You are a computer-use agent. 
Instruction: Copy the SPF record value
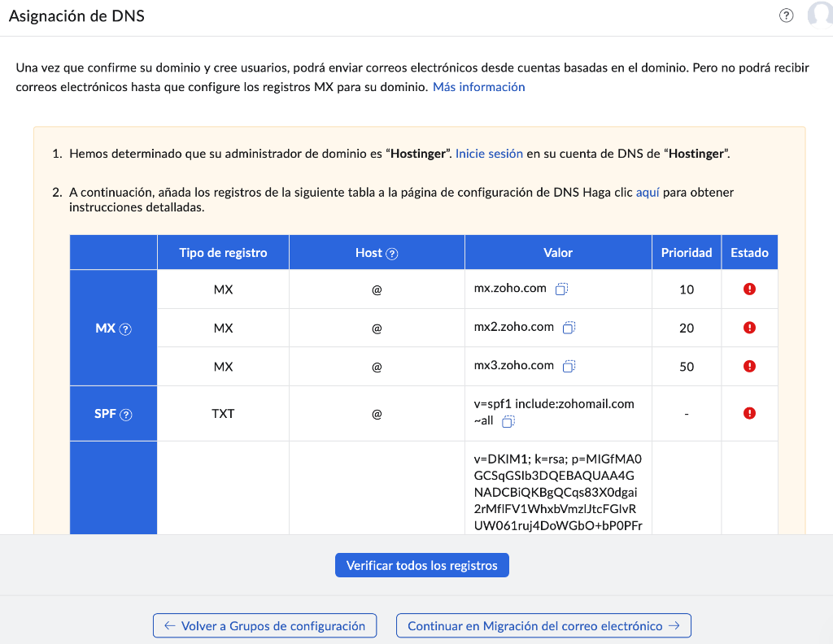coord(509,421)
